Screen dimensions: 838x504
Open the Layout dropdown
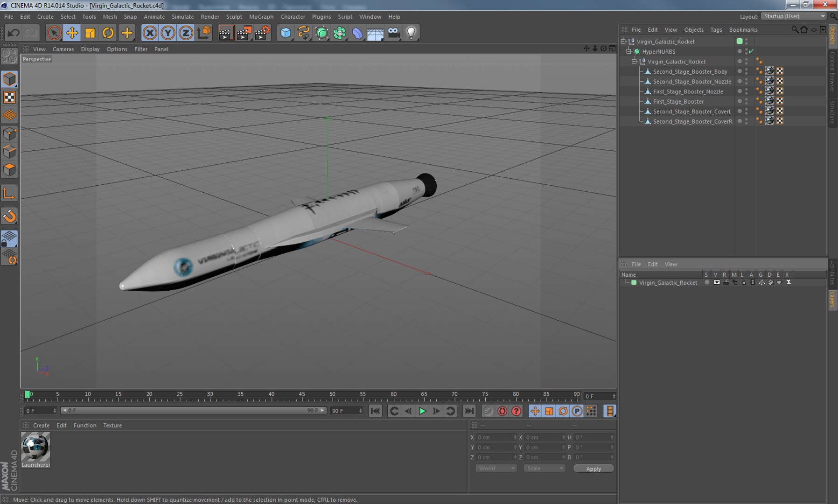point(794,16)
